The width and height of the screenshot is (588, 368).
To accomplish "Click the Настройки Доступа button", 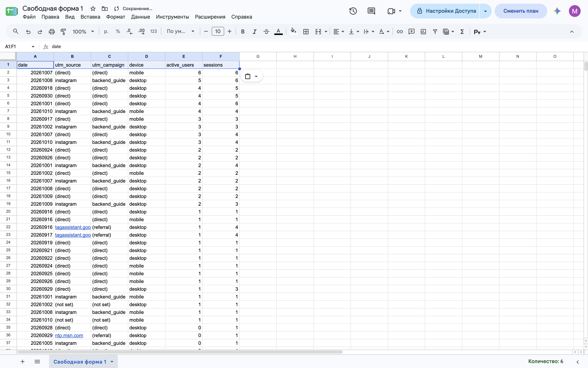I will click(x=445, y=11).
